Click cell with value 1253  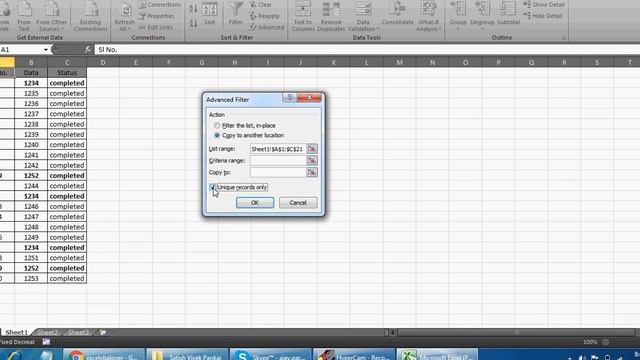click(x=31, y=278)
